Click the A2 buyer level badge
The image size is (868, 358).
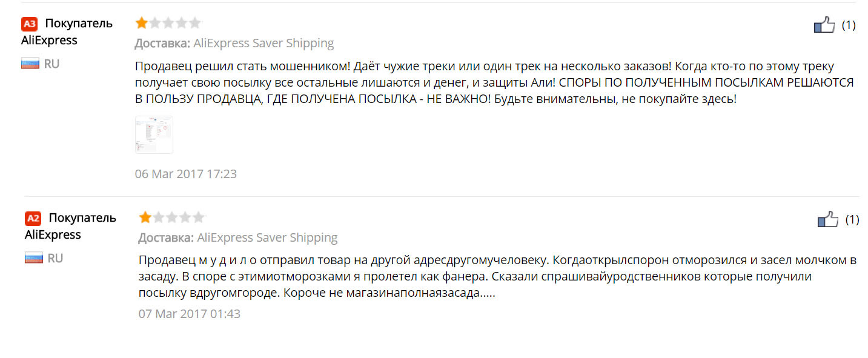pyautogui.click(x=33, y=218)
